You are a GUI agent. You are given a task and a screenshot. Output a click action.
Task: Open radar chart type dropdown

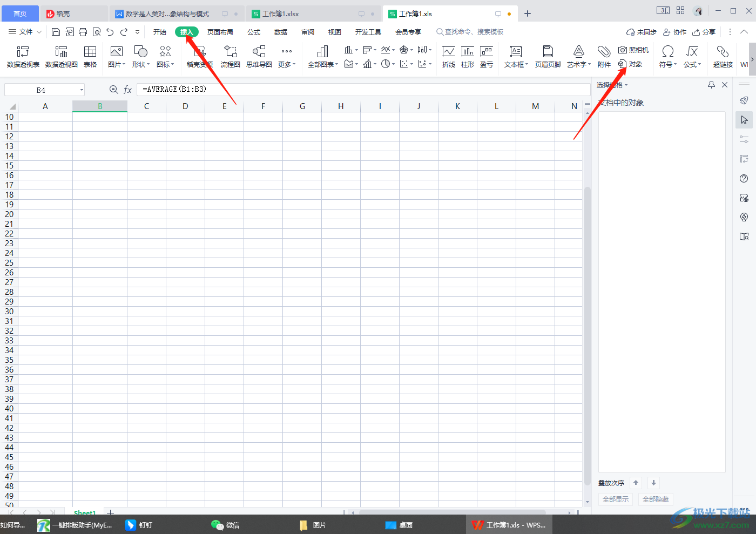[406, 50]
